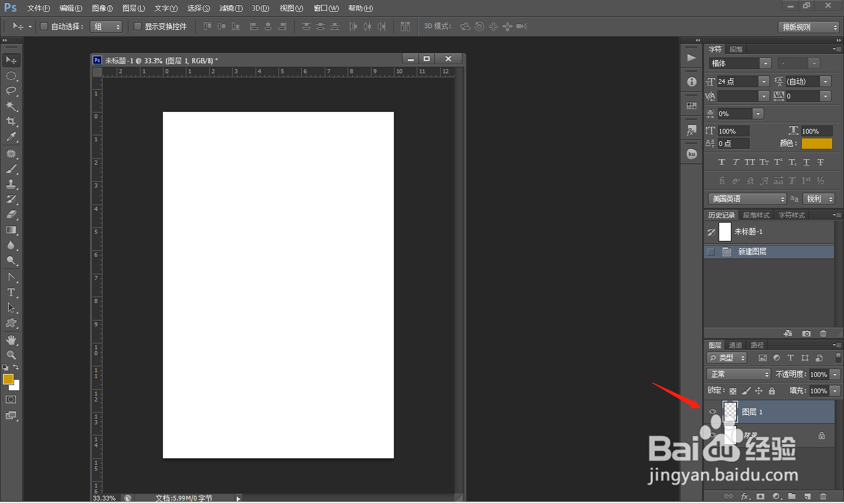Image resolution: width=844 pixels, height=504 pixels.
Task: Create a new layer group
Action: [x=792, y=496]
